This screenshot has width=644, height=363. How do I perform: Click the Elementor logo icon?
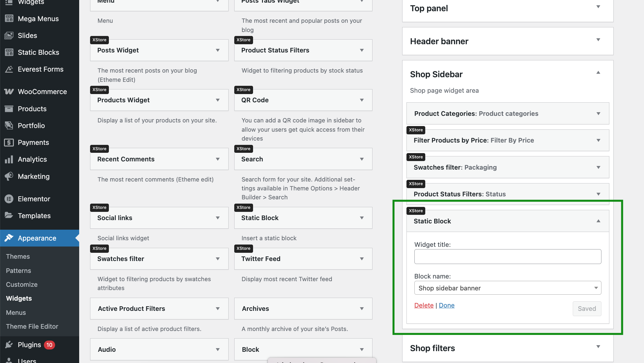click(9, 199)
